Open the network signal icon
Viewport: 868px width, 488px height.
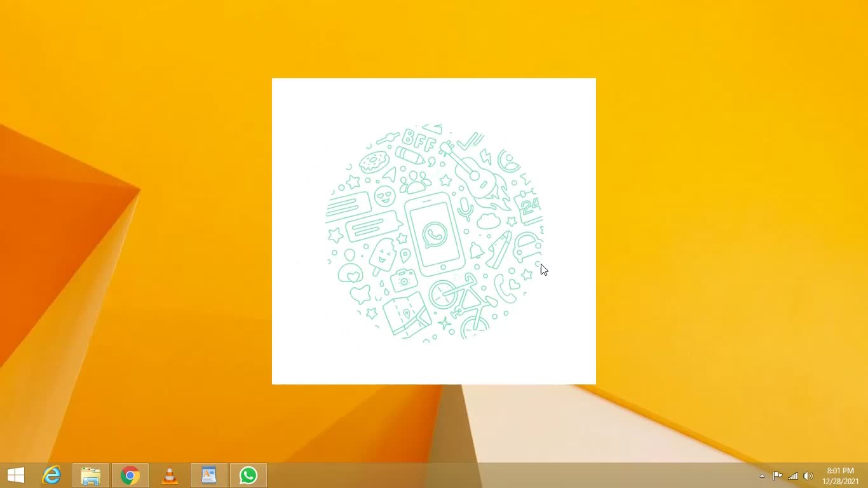pyautogui.click(x=793, y=476)
